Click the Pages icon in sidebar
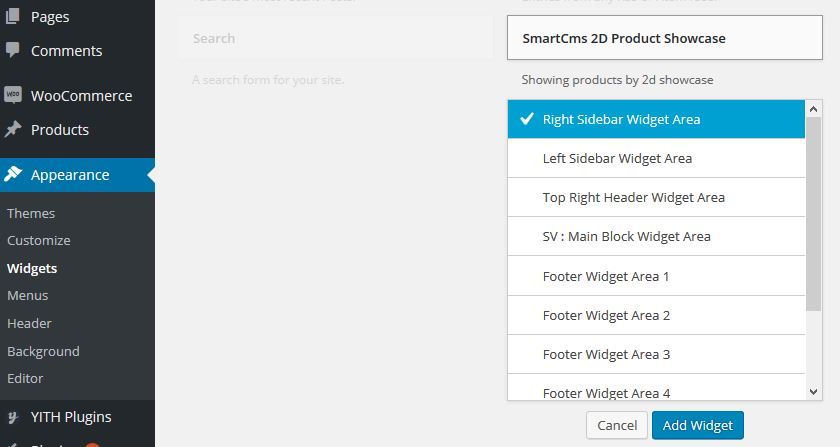 click(x=13, y=14)
